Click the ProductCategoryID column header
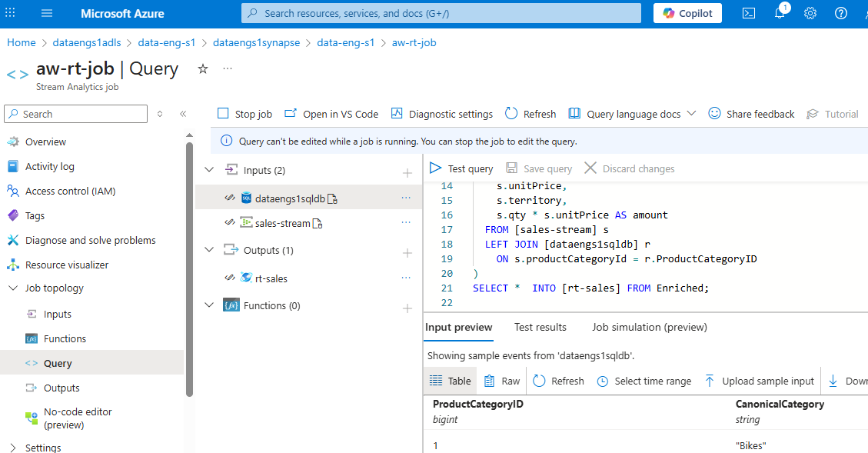 click(x=477, y=405)
